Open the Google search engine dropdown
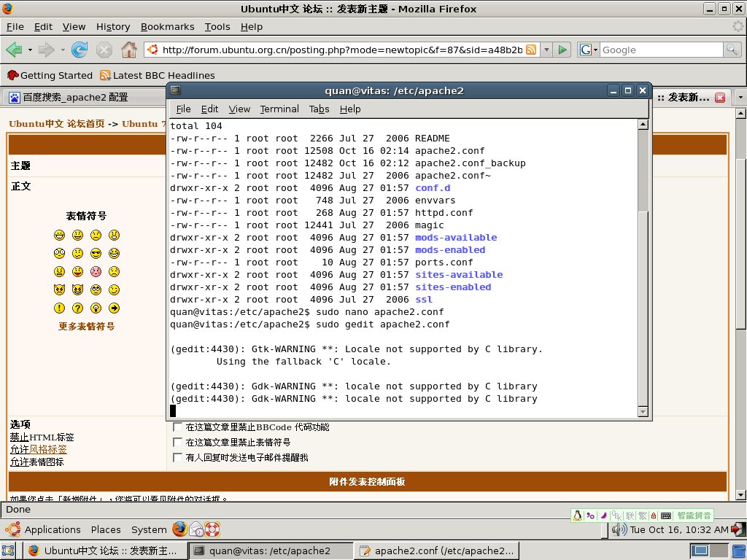This screenshot has width=747, height=560. point(589,50)
